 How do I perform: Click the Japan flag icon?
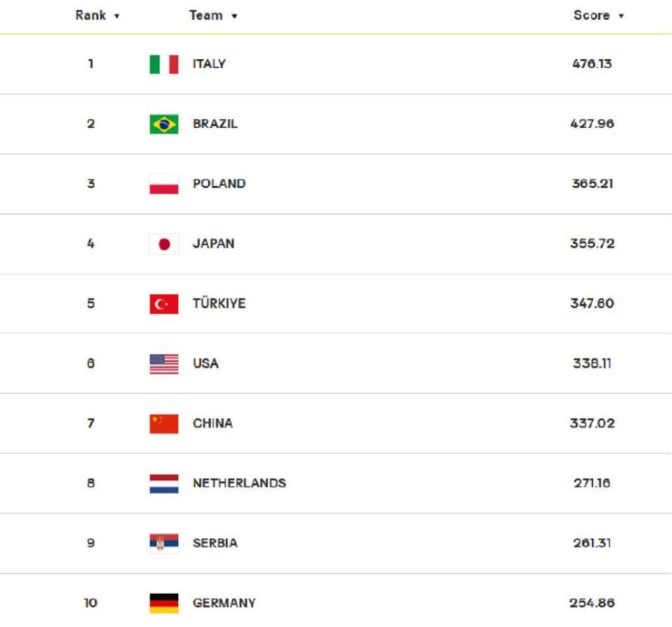pos(164,244)
